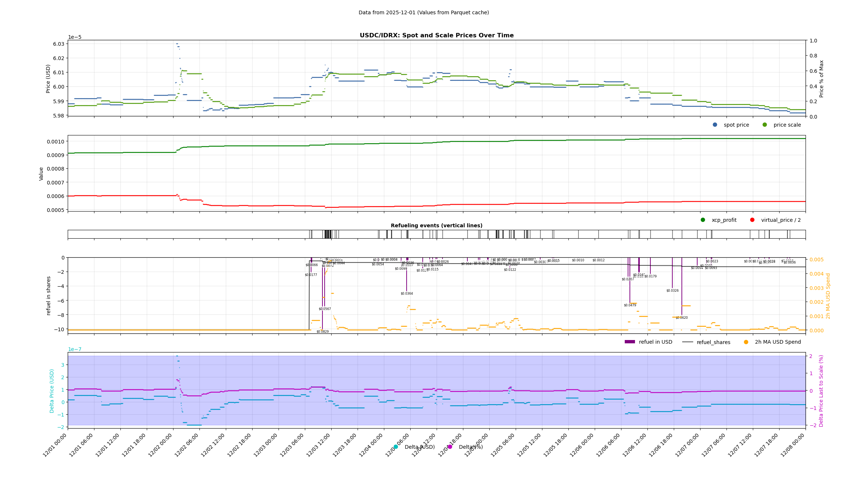The width and height of the screenshot is (848, 504).
Task: Click the 2h MA USD Spend axis label
Action: pos(828,296)
